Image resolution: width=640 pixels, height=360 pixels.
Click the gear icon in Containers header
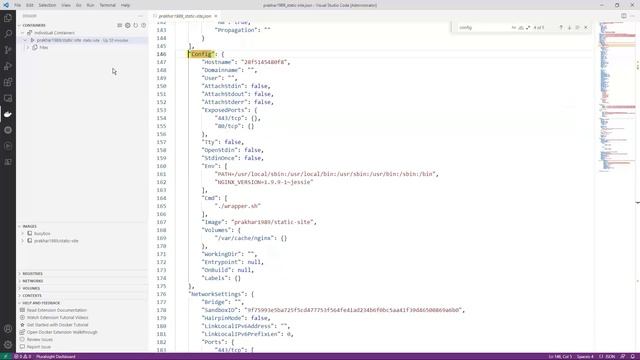128,25
